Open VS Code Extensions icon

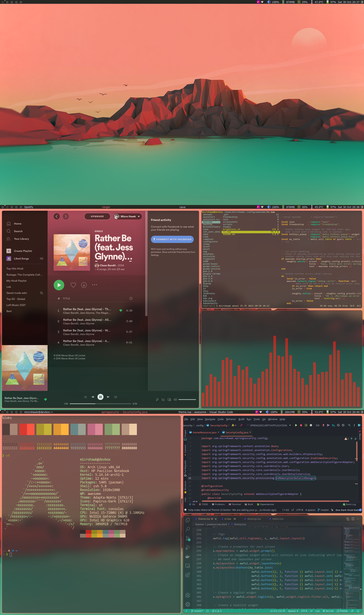[188, 575]
